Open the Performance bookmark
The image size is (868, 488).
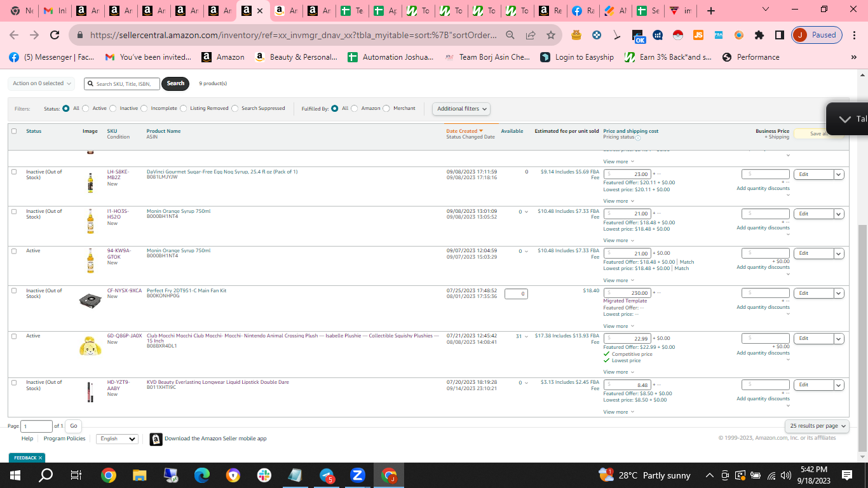[x=750, y=57]
